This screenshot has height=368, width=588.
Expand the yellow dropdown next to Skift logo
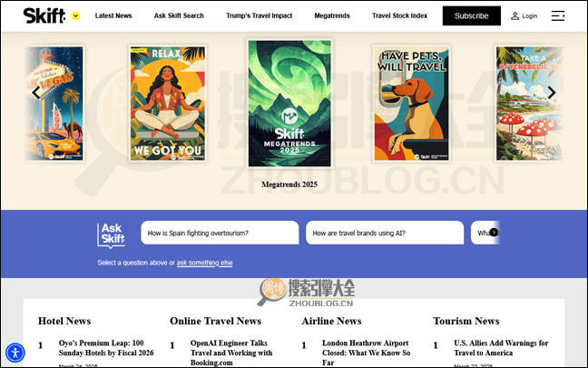pos(75,15)
